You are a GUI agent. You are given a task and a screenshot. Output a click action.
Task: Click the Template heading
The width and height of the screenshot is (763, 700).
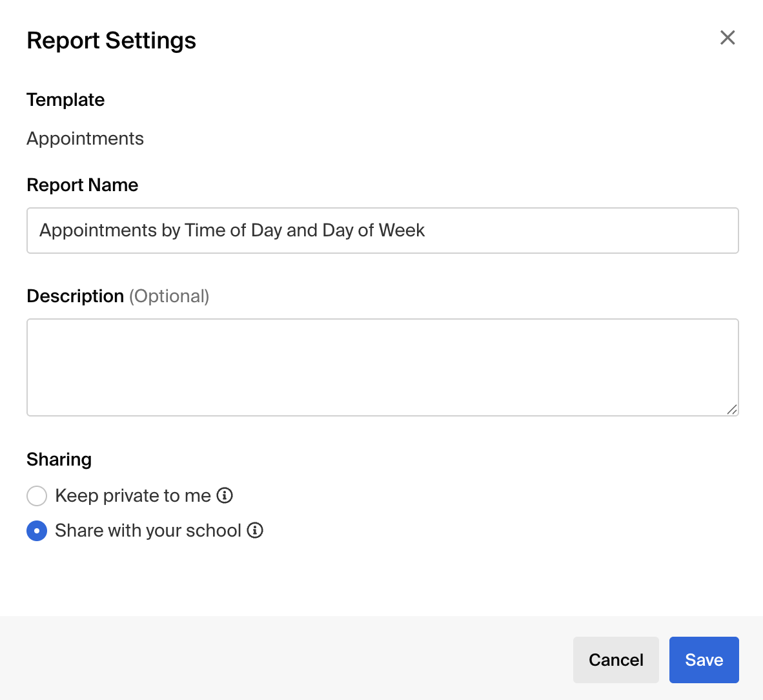pos(65,100)
